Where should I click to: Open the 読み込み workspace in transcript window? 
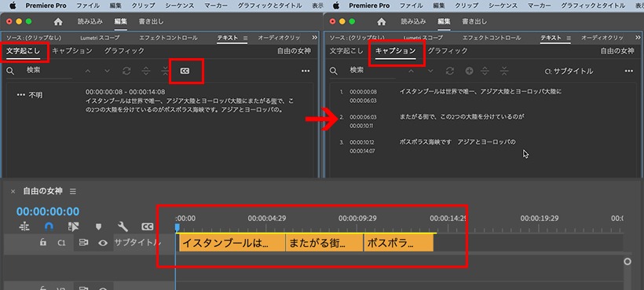(90, 21)
